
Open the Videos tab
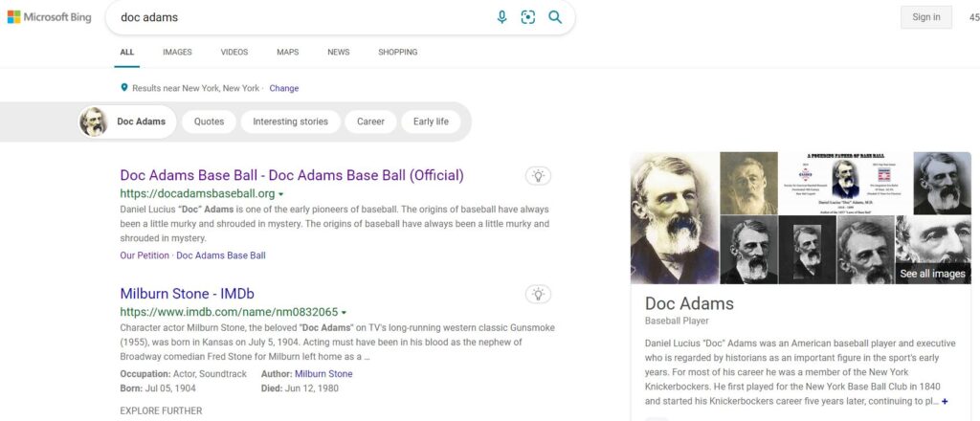point(234,52)
